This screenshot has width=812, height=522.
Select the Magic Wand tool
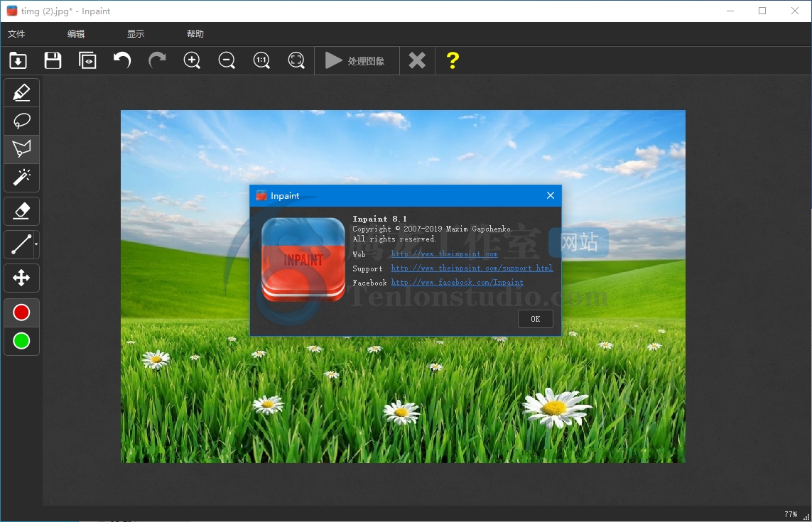21,178
